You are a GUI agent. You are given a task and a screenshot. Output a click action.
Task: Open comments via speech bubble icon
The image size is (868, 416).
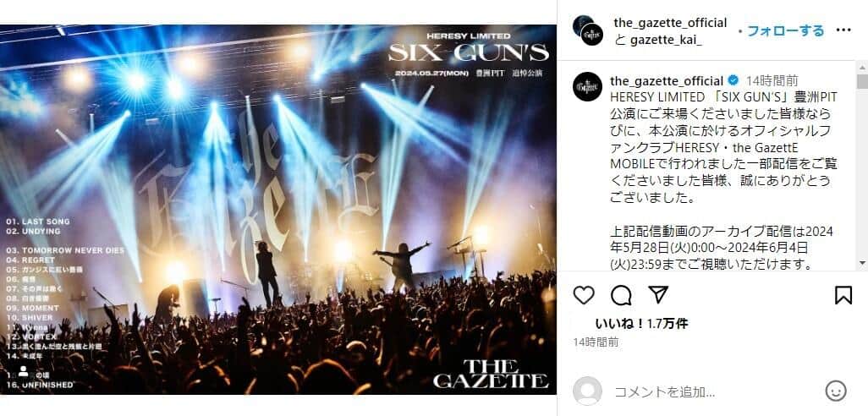(x=621, y=295)
